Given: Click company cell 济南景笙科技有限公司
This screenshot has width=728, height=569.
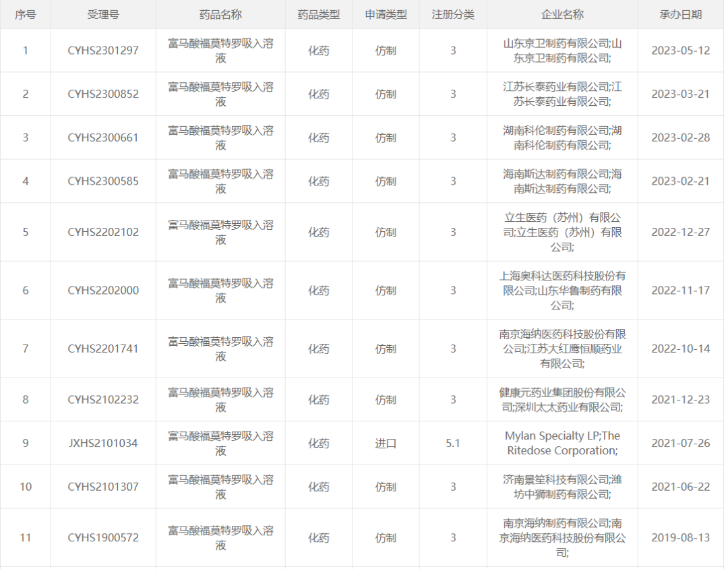Looking at the screenshot, I should point(562,487).
